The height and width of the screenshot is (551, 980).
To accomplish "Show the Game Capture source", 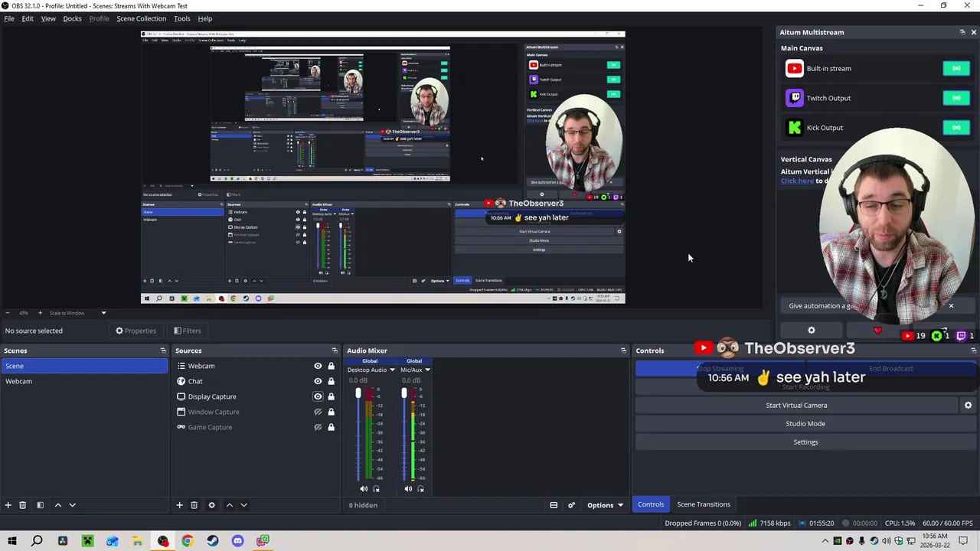I will click(318, 427).
